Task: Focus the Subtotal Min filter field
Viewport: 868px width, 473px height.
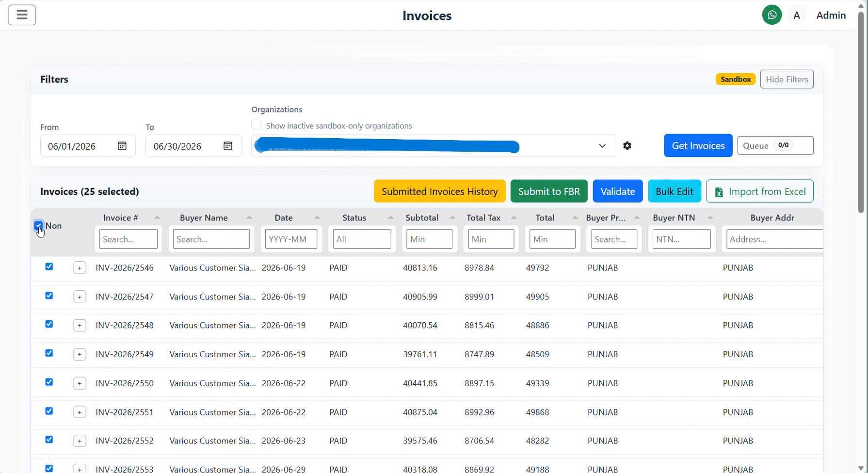Action: tap(429, 239)
